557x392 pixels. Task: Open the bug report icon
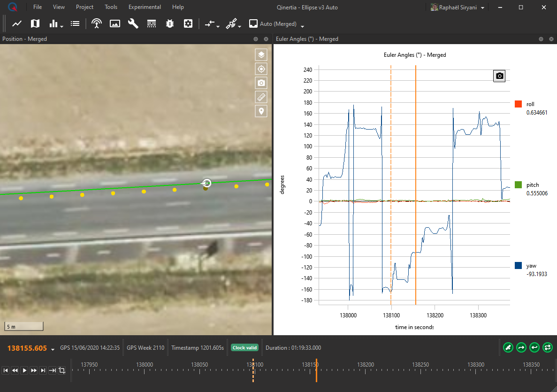(170, 23)
